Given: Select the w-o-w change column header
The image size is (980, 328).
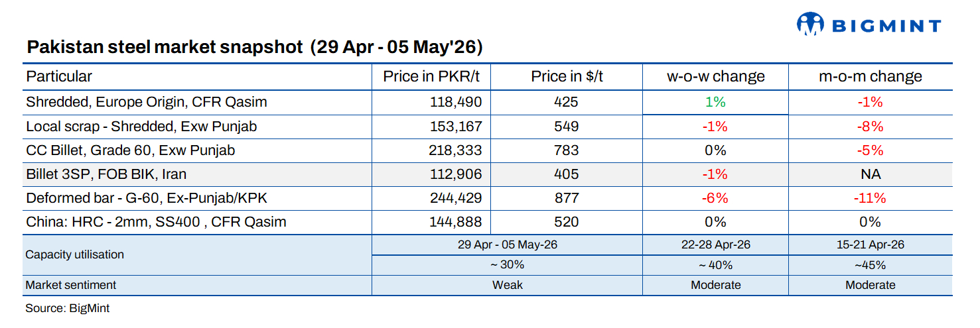Looking at the screenshot, I should [x=715, y=76].
